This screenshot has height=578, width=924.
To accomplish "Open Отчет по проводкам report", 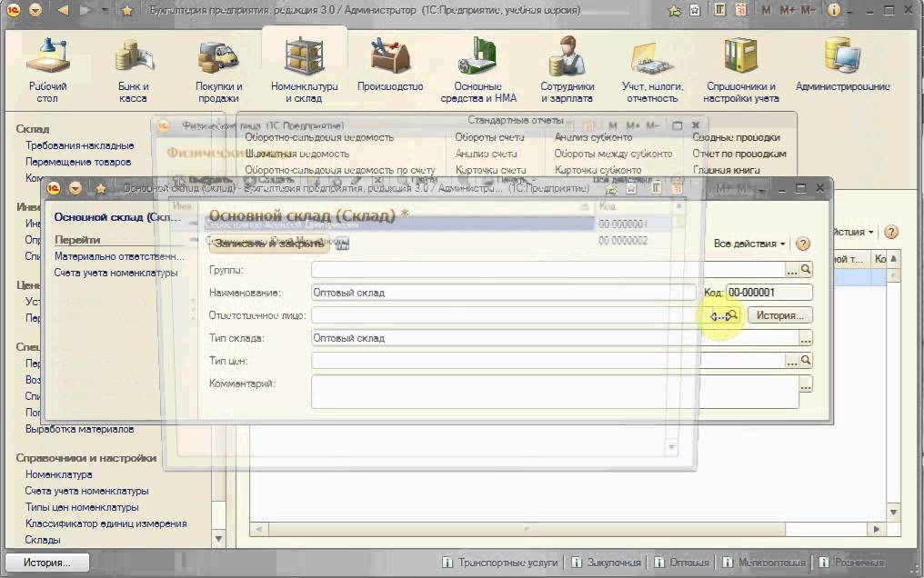I will (739, 154).
